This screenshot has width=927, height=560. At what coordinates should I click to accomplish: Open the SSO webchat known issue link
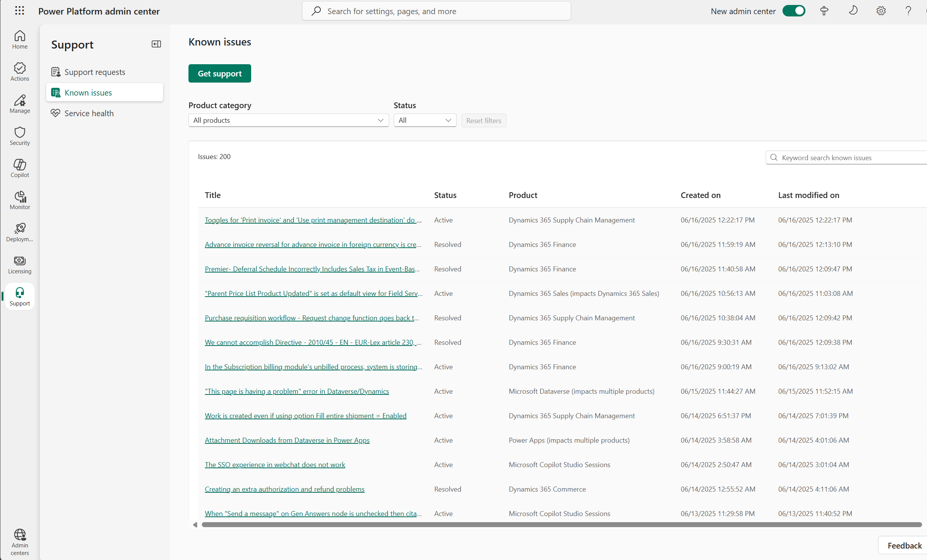click(274, 464)
